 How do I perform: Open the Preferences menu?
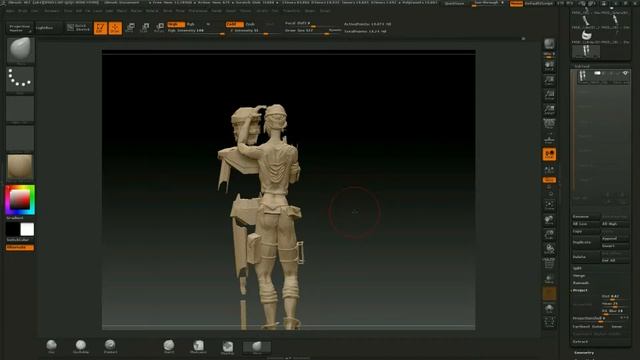[x=198, y=11]
